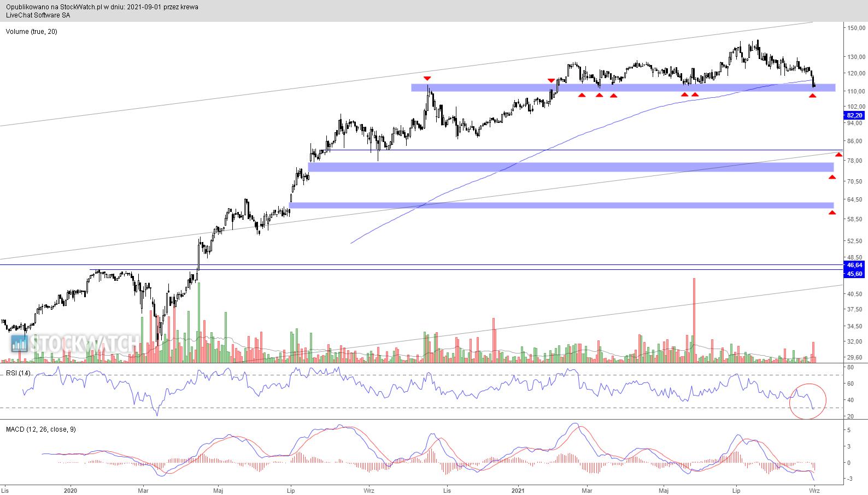Viewport: 868px width, 495px height.
Task: Select the StockWatch.pl publication header text
Action: pos(102,7)
